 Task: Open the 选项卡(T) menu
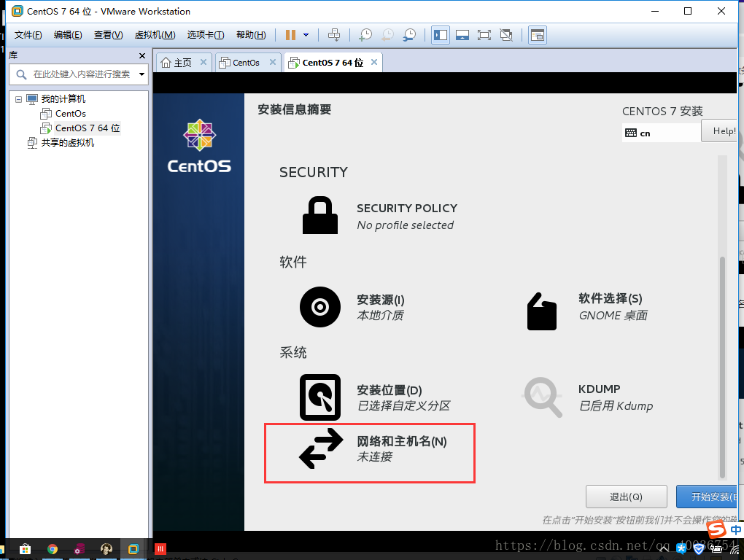click(x=206, y=35)
